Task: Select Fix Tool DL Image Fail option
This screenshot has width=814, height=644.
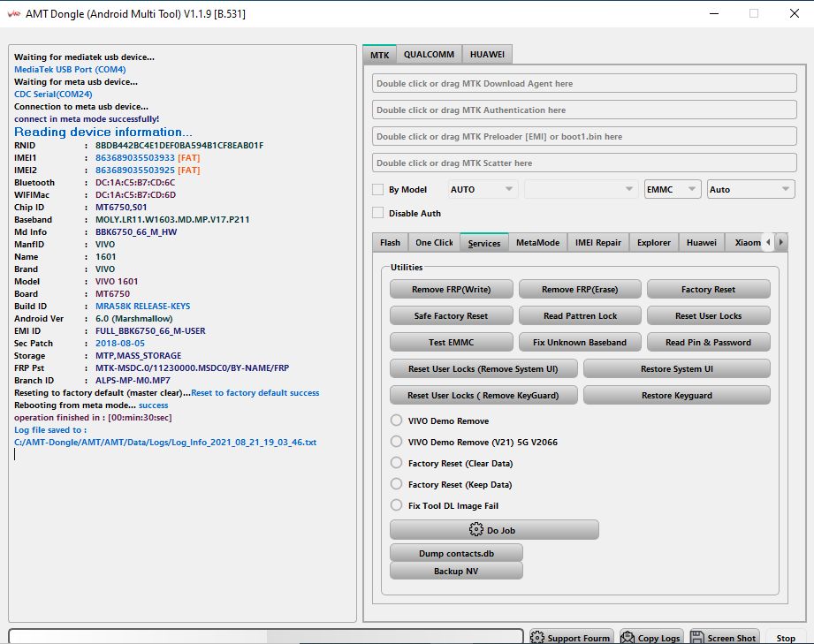Action: pos(396,505)
